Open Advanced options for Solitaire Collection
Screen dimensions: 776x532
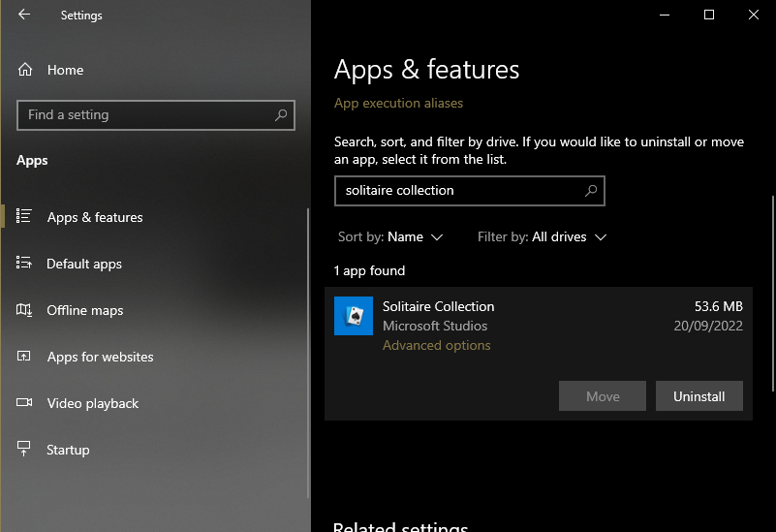click(x=436, y=346)
